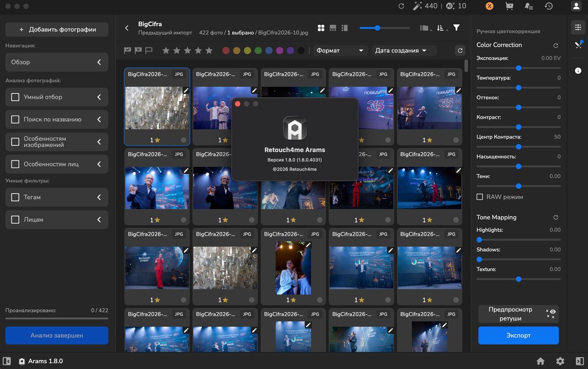Open the AI credits counter showing 10
Viewport: 588px width, 369px height.
click(x=456, y=6)
